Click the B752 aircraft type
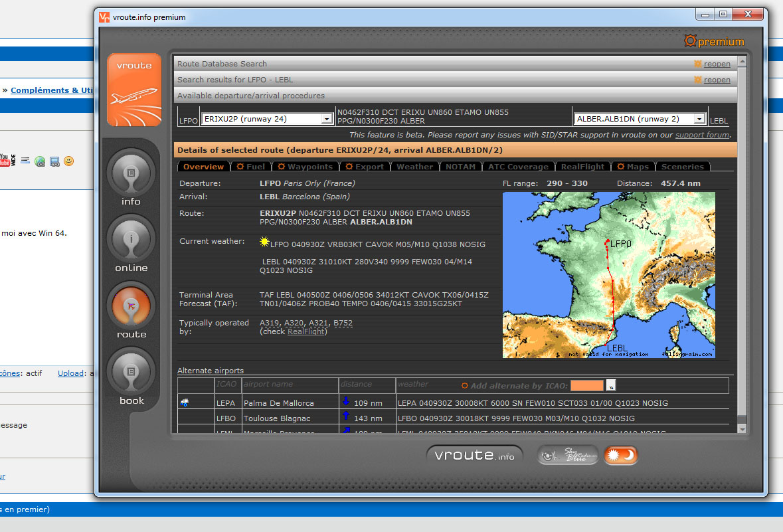 (x=343, y=323)
